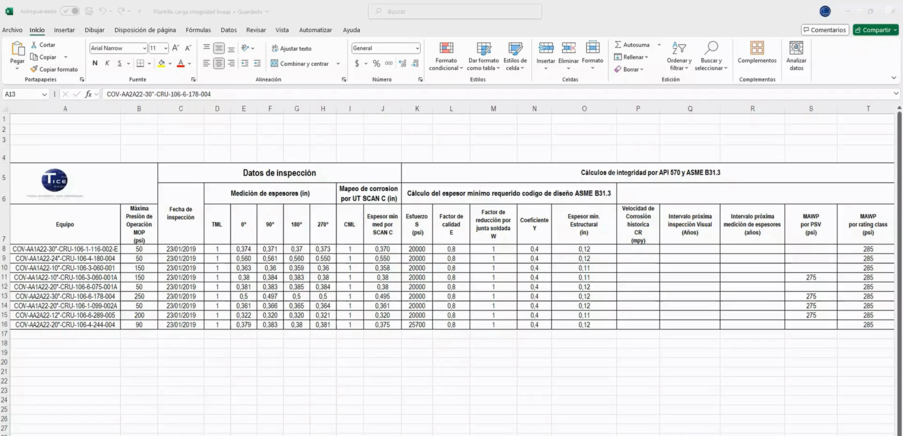Expand the General number format dropdown

(416, 48)
